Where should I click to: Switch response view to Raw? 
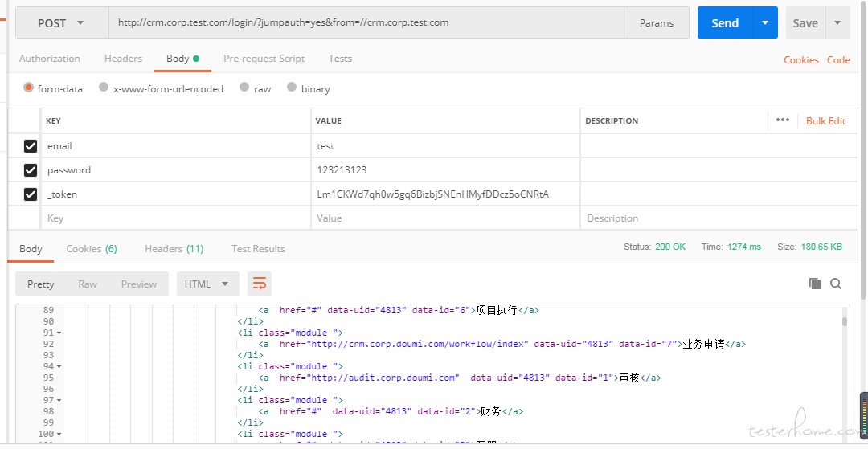pos(88,284)
